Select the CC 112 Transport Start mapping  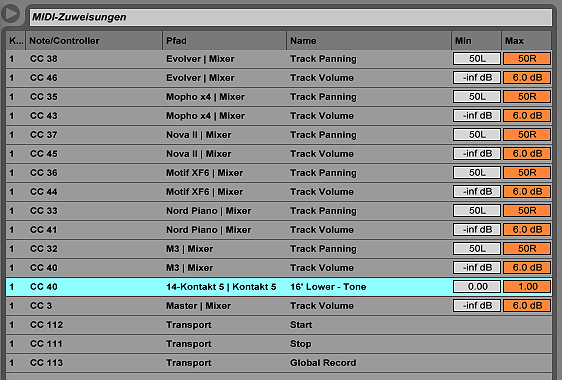click(x=279, y=325)
